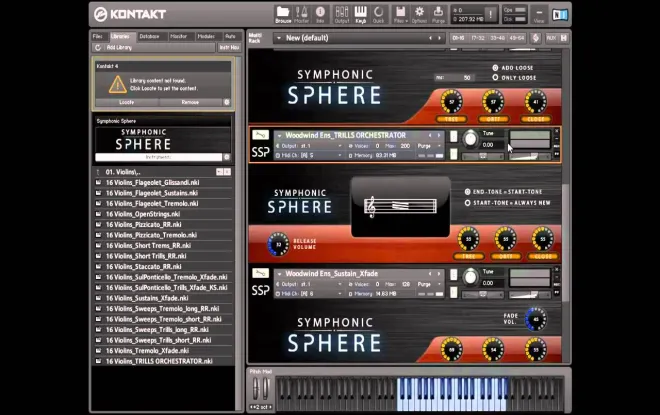
Task: Open the Options gear icon
Action: click(x=419, y=14)
